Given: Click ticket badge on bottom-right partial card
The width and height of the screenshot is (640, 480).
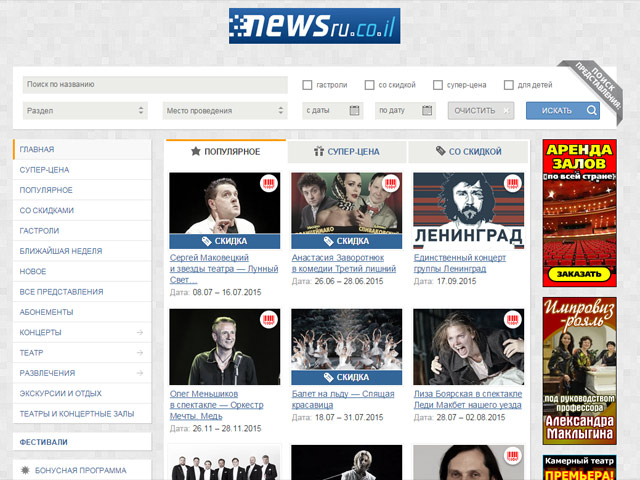Looking at the screenshot, I should [x=513, y=456].
